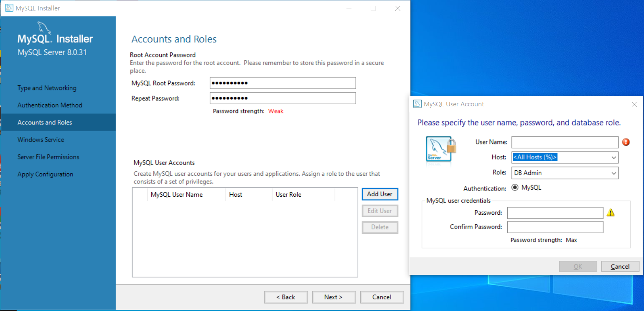Click the Back button in installer
This screenshot has width=644, height=311.
coord(286,297)
